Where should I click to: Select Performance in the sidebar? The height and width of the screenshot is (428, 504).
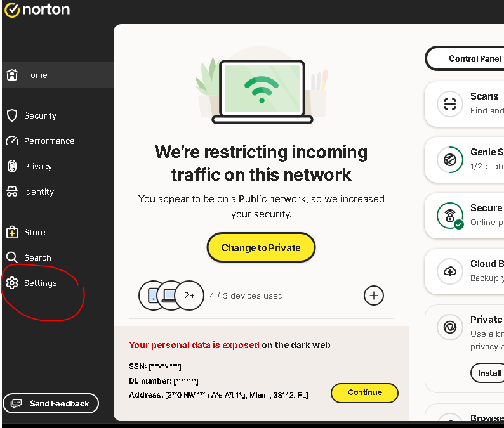point(49,141)
